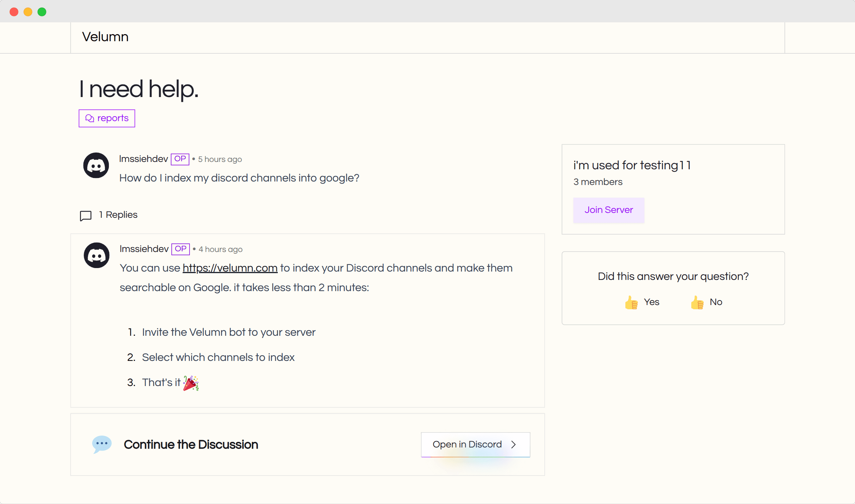Click the No thumbs icon
The image size is (855, 504).
697,302
